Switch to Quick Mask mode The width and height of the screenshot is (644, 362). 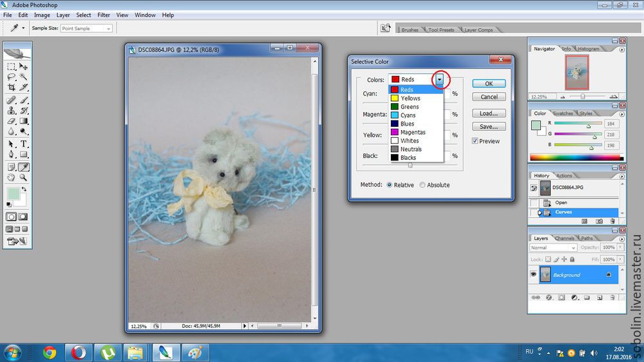point(23,216)
